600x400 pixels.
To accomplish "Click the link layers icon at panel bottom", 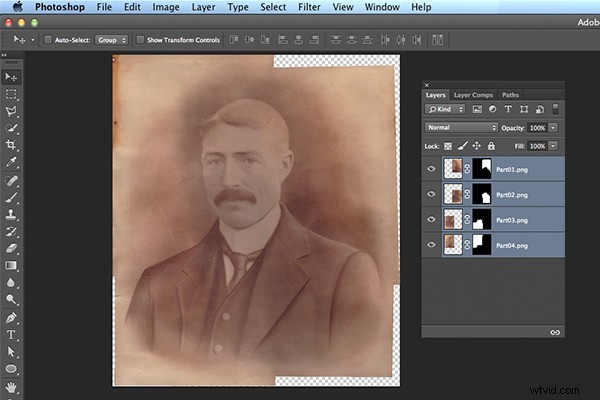I will click(x=555, y=331).
